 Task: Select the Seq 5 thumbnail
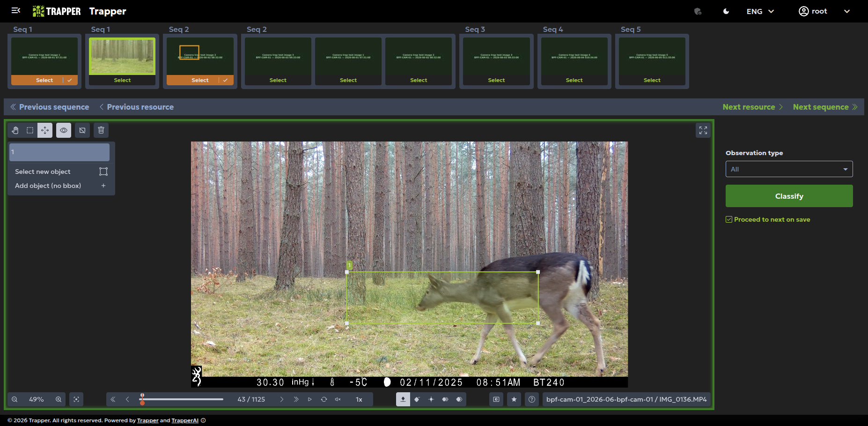click(x=652, y=80)
